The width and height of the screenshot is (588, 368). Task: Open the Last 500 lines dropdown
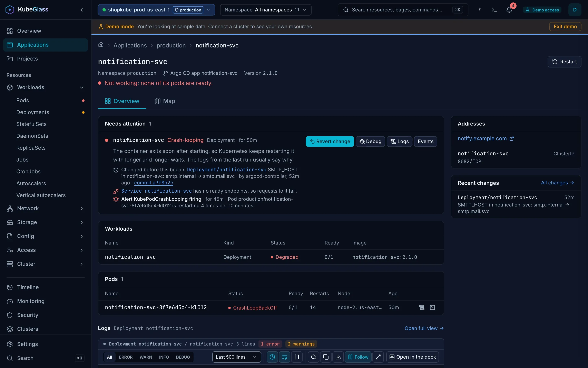tap(237, 357)
